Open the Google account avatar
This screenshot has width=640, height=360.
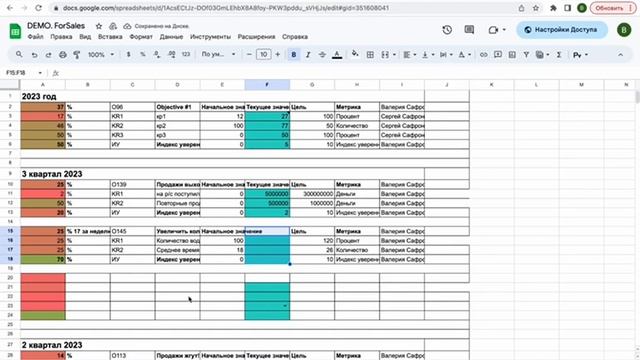point(624,30)
